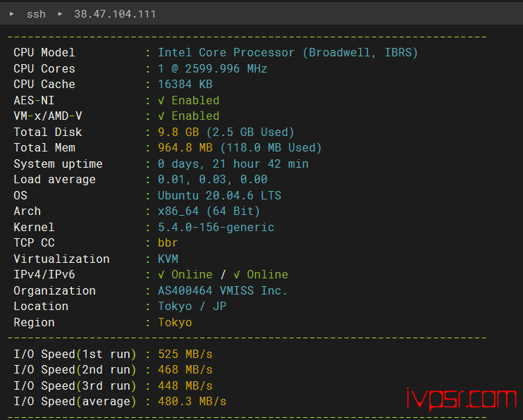Click the VM-x/AMD-V Enabled checkmark
The height and width of the screenshot is (420, 523).
[161, 116]
